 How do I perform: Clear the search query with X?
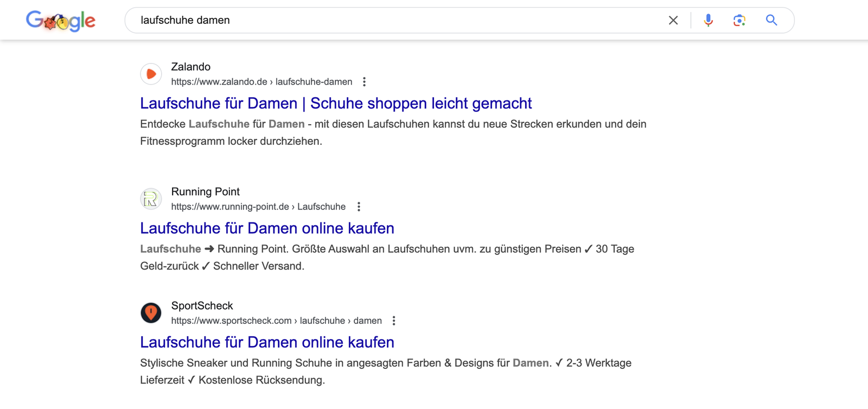click(673, 20)
